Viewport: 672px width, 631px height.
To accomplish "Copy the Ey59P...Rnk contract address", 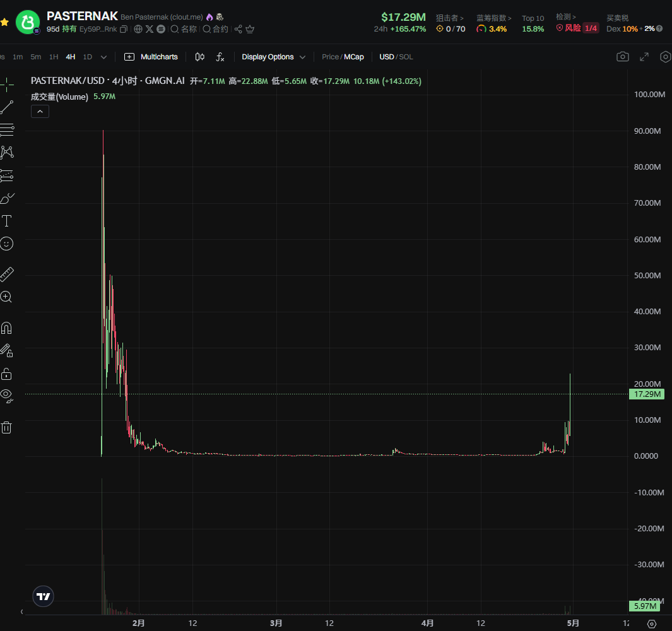I will (x=124, y=29).
